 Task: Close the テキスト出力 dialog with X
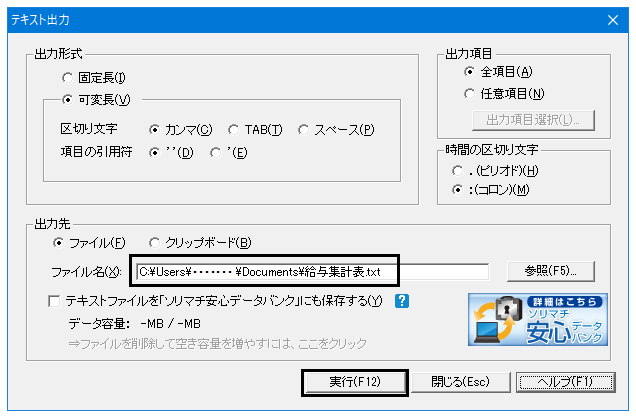pos(613,20)
